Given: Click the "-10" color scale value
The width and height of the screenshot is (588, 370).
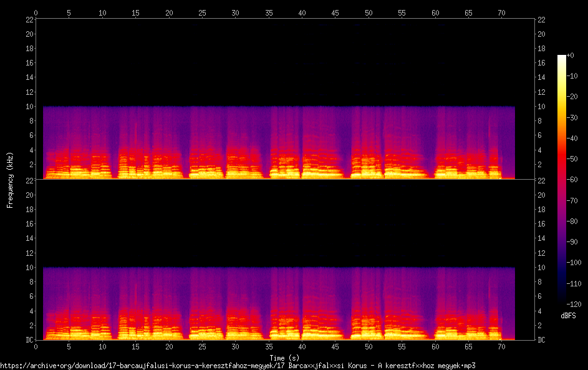Looking at the screenshot, I should [572, 76].
